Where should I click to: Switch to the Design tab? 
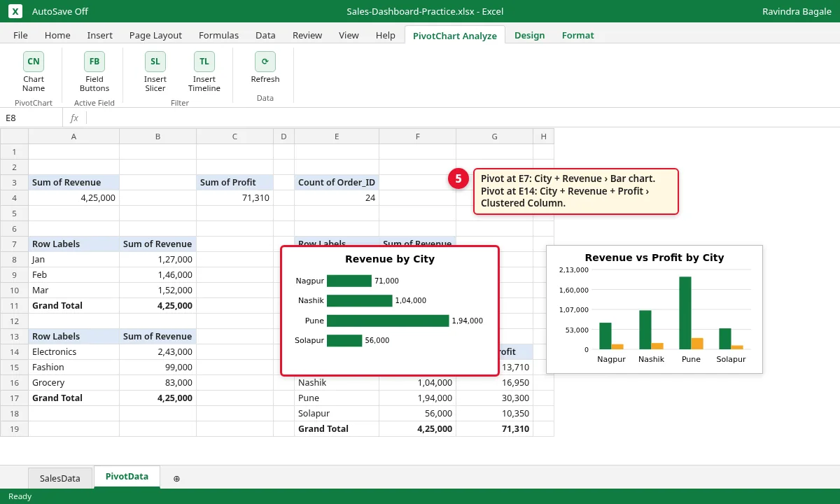[529, 35]
